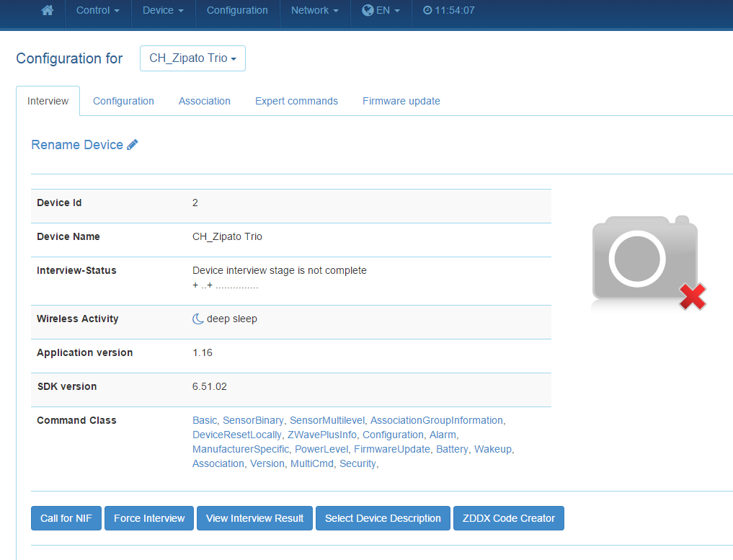Click the pencil icon beside Rename Device
Image resolution: width=733 pixels, height=560 pixels.
pos(133,145)
